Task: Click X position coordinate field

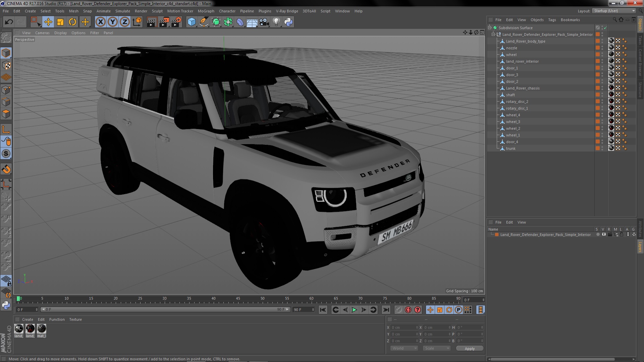Action: coord(405,327)
